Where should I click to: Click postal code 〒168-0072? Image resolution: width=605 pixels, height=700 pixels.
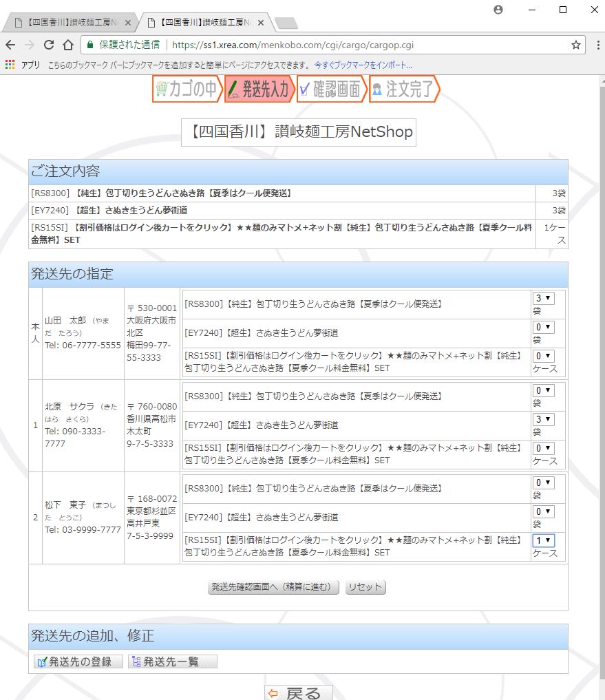(x=152, y=498)
